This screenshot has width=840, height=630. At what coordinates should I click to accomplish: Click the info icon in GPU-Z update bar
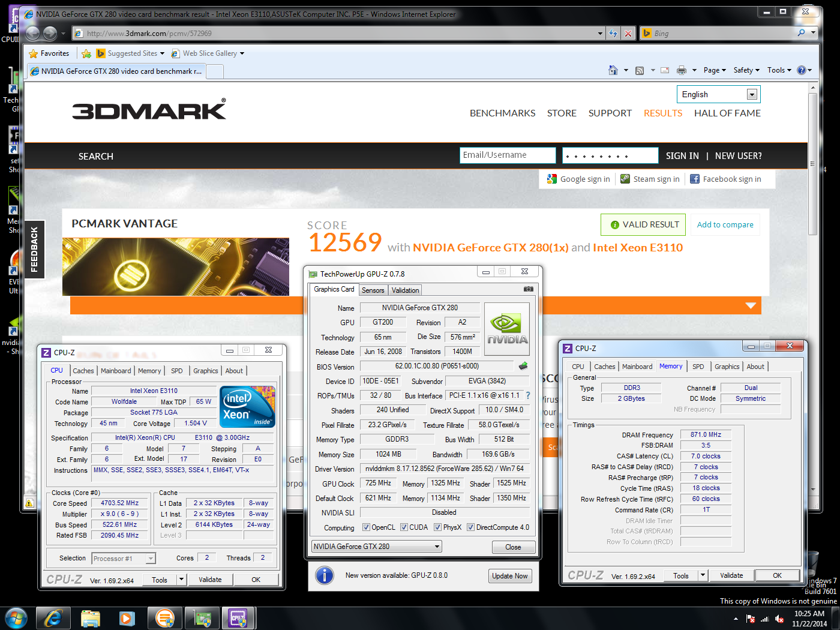(325, 575)
